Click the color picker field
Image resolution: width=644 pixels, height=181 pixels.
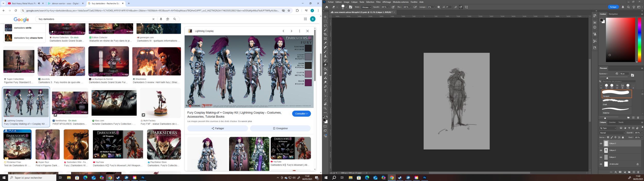(x=621, y=40)
